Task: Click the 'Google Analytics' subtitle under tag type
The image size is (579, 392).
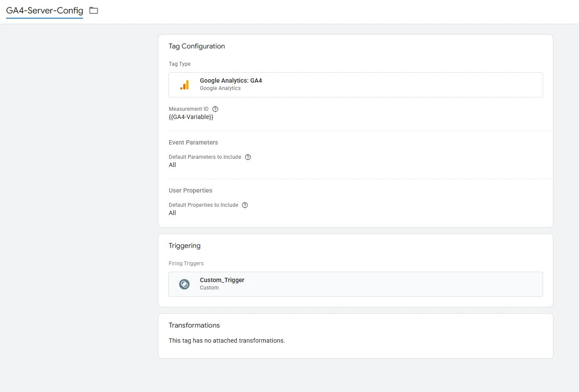Action: (220, 88)
